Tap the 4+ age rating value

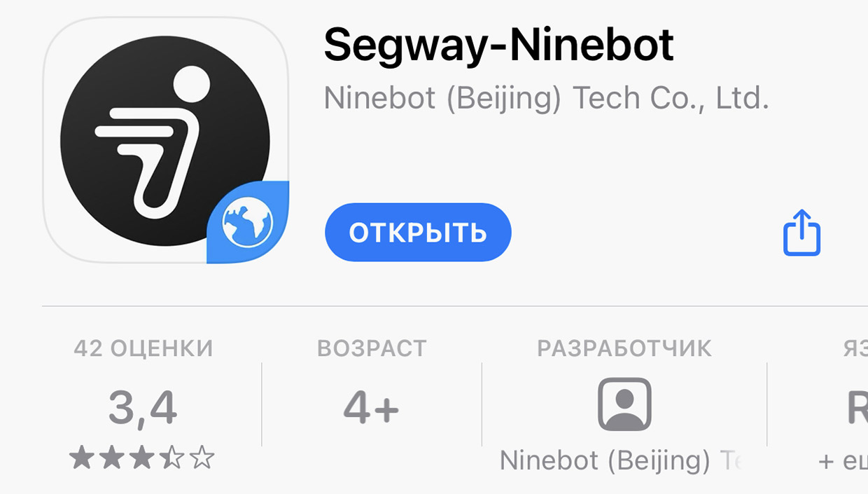coord(371,408)
